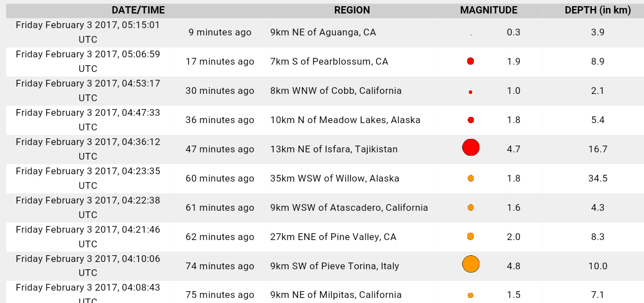This screenshot has height=303, width=644.
Task: Click the orange dot for Milpitas, California
Action: 471,295
